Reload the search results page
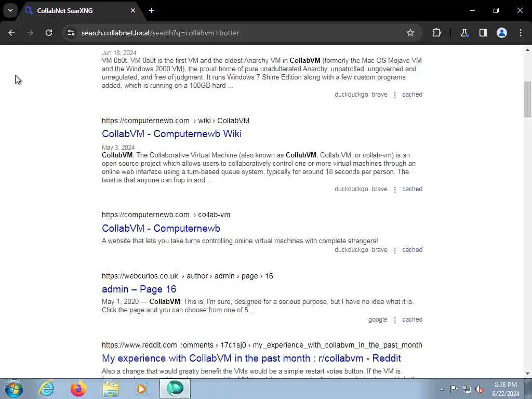Viewport: 532px width, 399px height. tap(49, 33)
